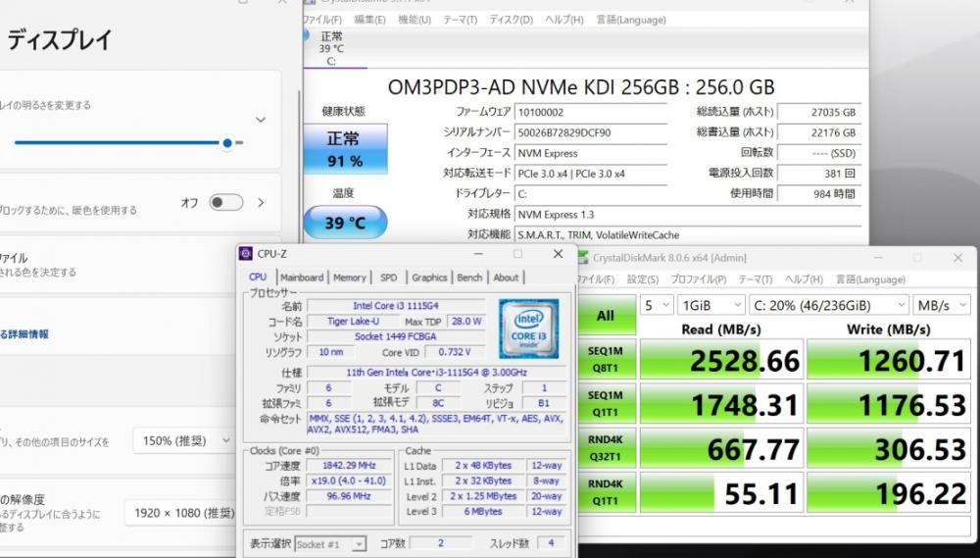Open night light settings arrow

pyautogui.click(x=261, y=203)
